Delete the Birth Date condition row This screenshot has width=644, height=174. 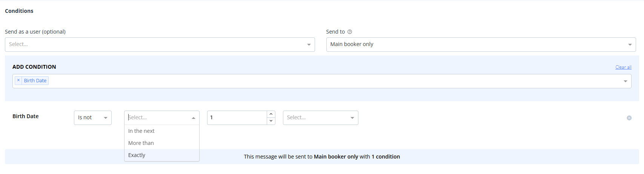[x=629, y=118]
